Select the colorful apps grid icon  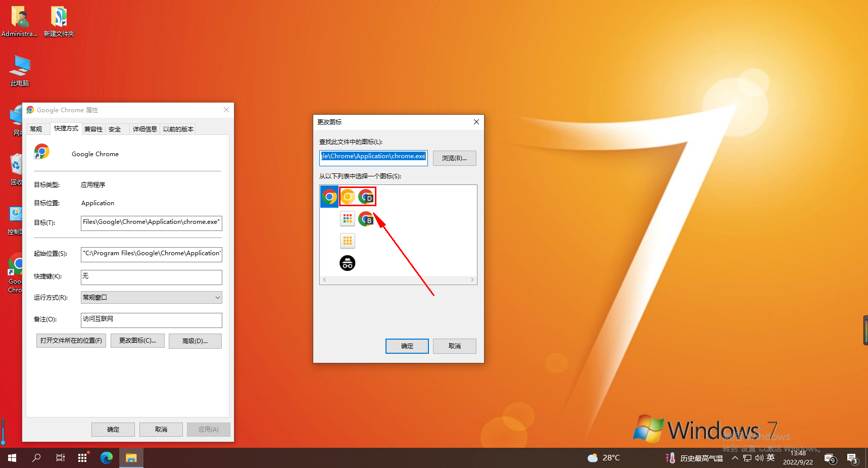[348, 219]
